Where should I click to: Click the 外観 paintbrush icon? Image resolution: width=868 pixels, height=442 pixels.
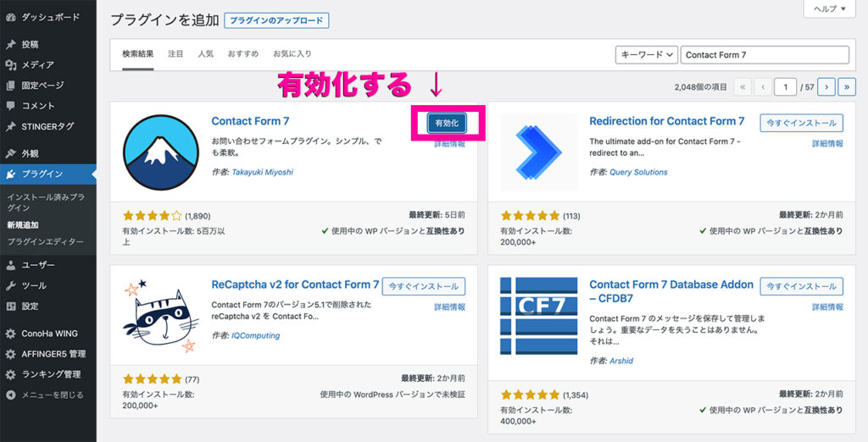coord(10,153)
